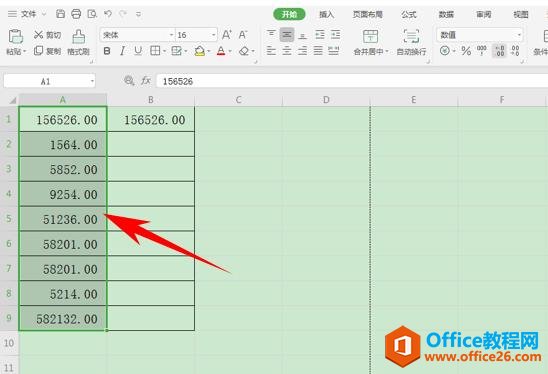The width and height of the screenshot is (548, 374).
Task: Increase the cell indent
Action: 336,34
